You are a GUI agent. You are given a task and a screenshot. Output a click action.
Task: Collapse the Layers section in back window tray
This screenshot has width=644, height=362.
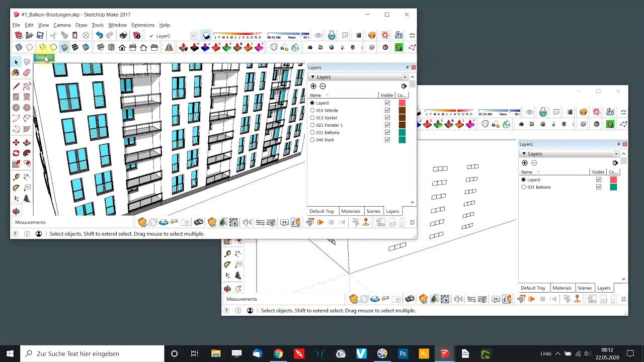524,154
